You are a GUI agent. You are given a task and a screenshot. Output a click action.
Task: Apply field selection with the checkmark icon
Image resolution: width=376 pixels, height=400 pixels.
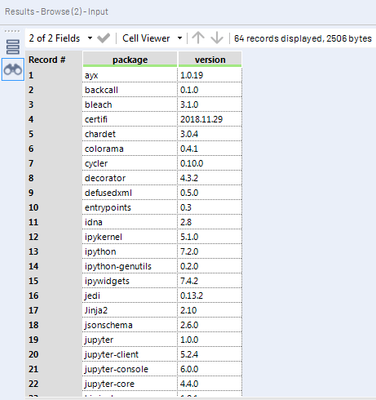point(103,38)
